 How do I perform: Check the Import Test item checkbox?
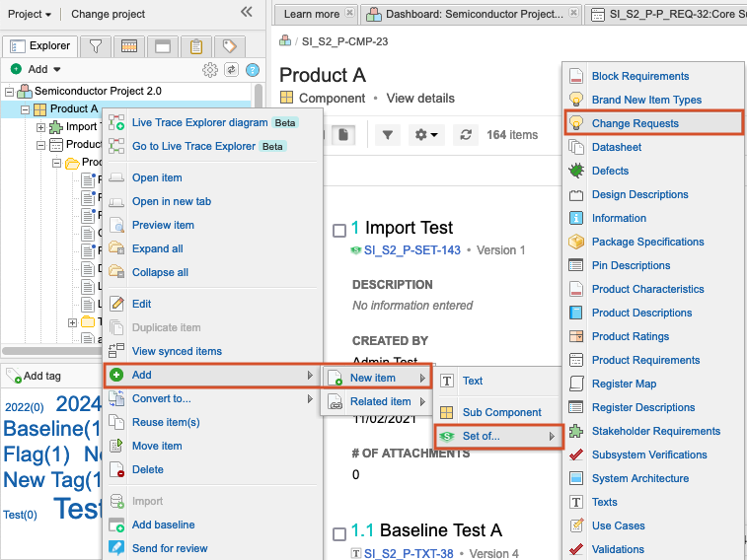click(338, 231)
